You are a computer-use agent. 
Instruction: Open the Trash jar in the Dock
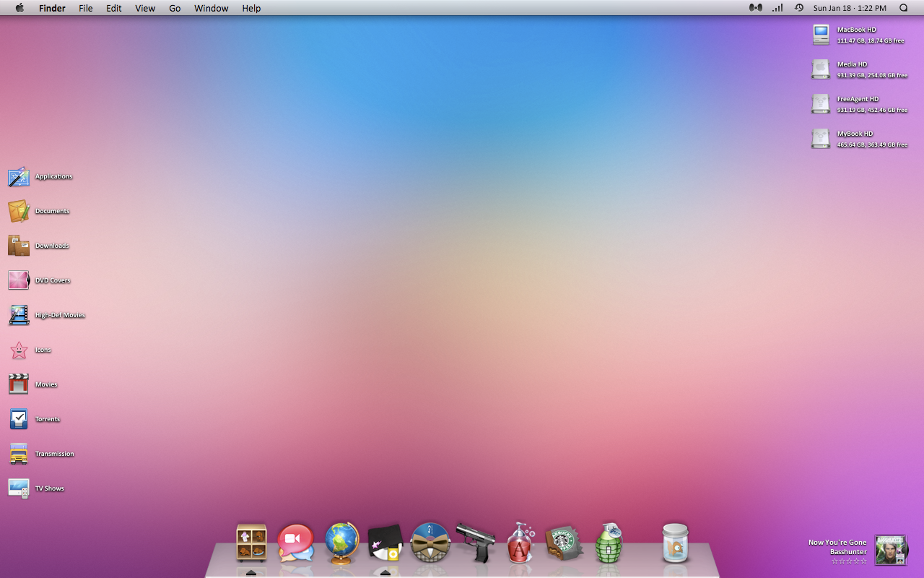tap(676, 543)
